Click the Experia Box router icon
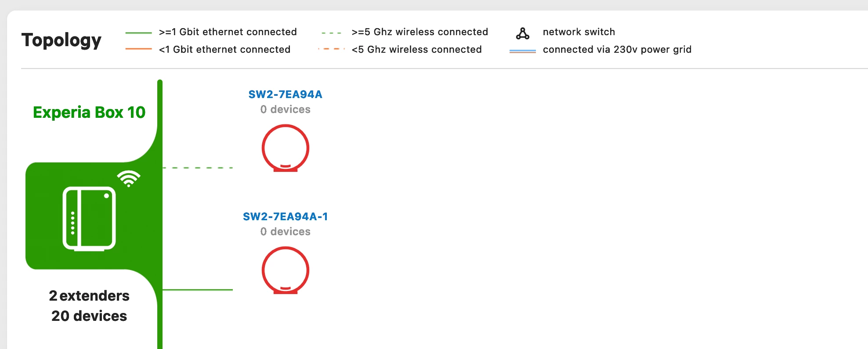Image resolution: width=868 pixels, height=349 pixels. tap(89, 218)
